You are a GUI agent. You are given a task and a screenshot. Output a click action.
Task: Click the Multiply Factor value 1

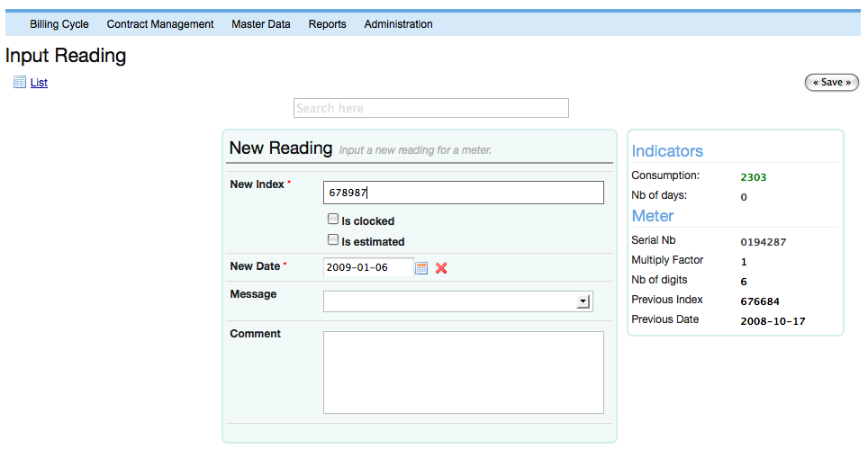click(744, 262)
